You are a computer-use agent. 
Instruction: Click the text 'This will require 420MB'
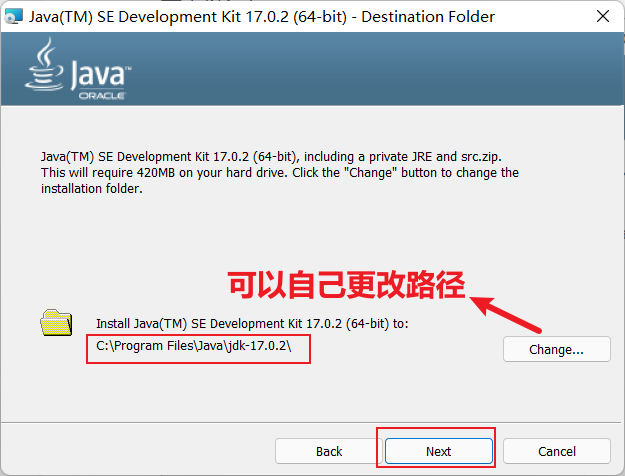[x=108, y=173]
